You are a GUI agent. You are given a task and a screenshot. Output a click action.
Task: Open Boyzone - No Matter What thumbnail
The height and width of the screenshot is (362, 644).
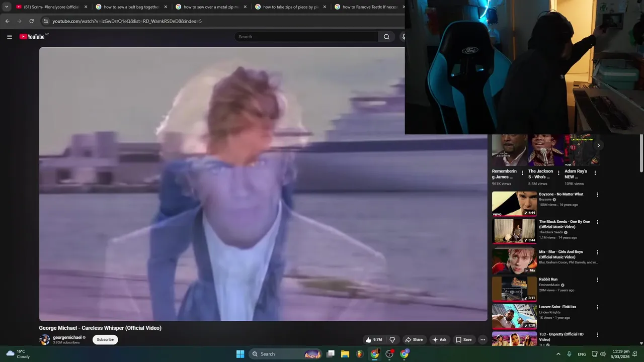pyautogui.click(x=514, y=204)
